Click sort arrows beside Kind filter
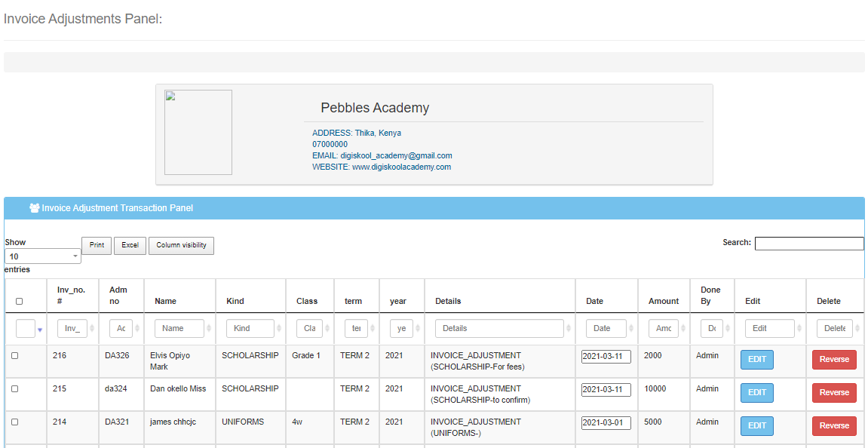Screen dimensions: 868x448 click(x=279, y=329)
